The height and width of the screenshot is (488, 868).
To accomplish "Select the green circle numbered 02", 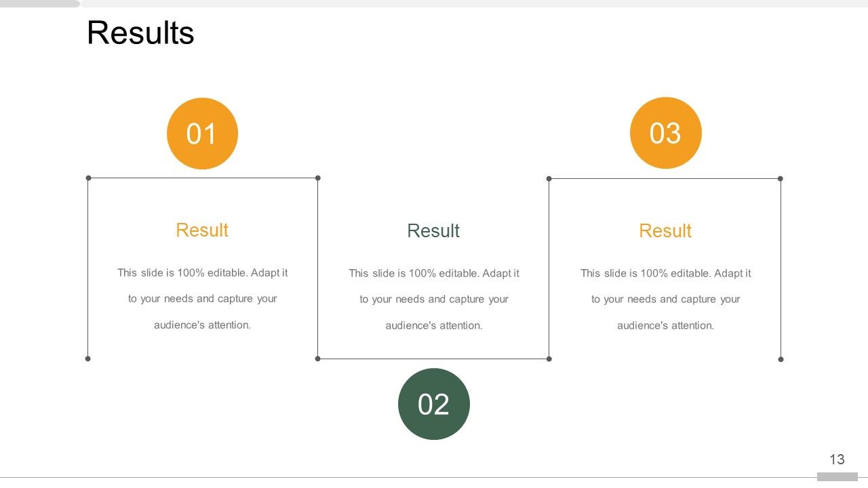I will coord(434,404).
